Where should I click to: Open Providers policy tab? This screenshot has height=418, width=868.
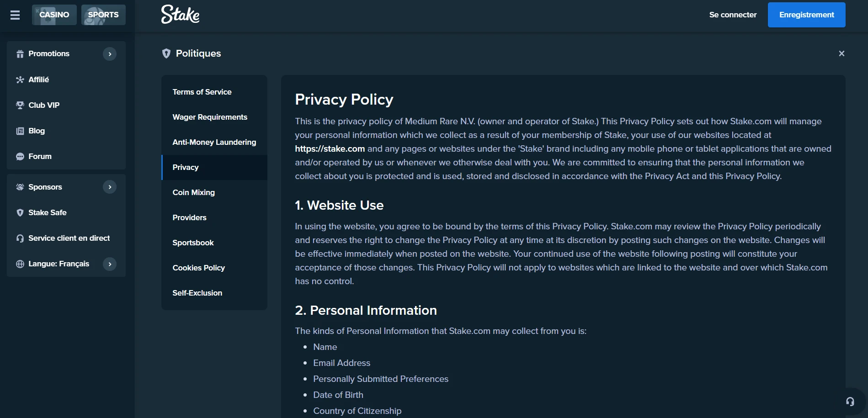pos(214,217)
